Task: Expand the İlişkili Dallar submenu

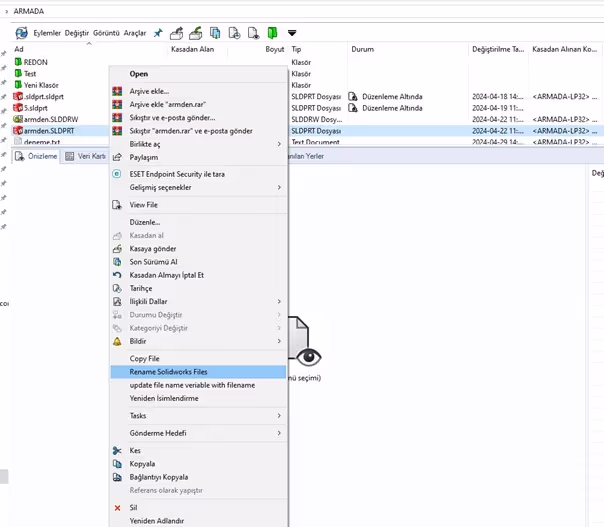Action: tap(199, 302)
